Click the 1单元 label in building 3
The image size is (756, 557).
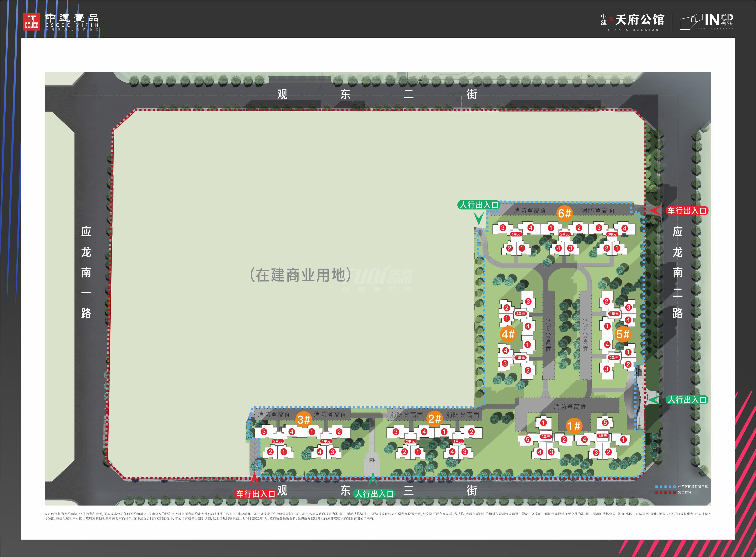pos(326,441)
